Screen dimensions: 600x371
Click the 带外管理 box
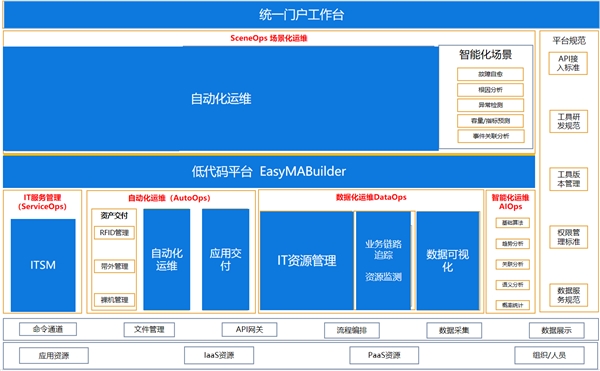click(x=114, y=266)
